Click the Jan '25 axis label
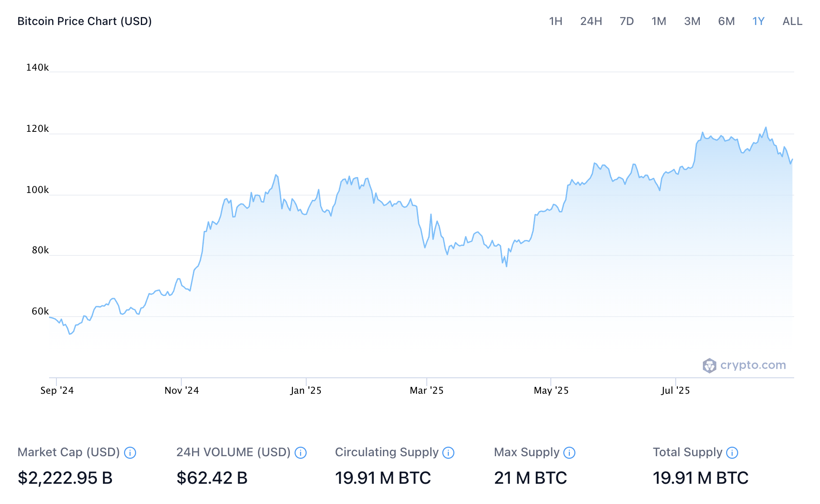This screenshot has width=820, height=504. pyautogui.click(x=306, y=390)
